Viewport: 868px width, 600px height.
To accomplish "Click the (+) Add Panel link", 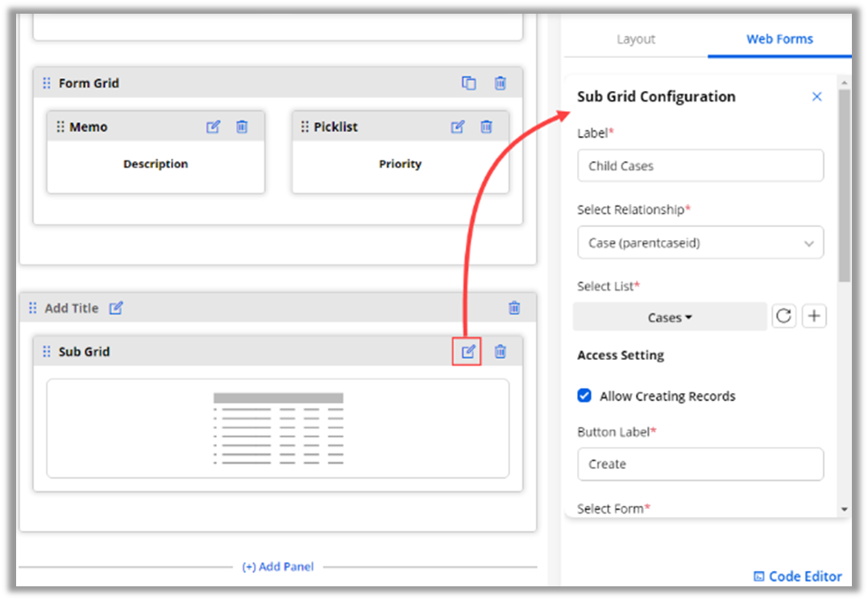I will tap(278, 567).
